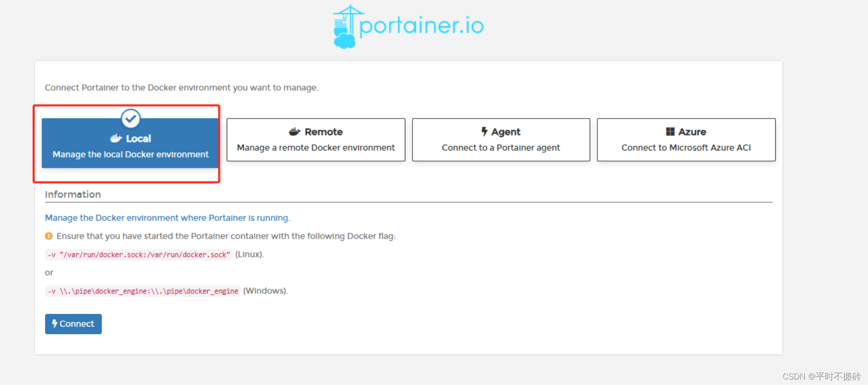
Task: Click the Windows grid icon beside Azure
Action: [x=670, y=132]
